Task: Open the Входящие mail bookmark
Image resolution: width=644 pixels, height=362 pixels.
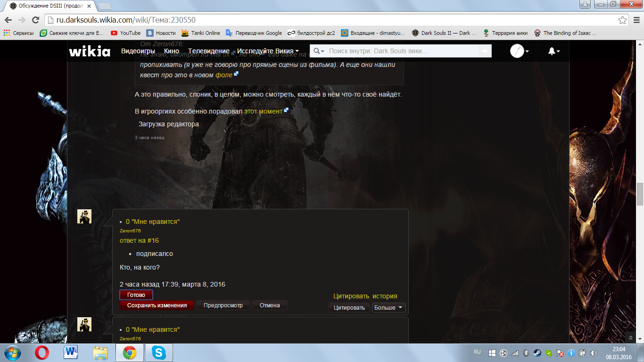Action: pos(372,33)
